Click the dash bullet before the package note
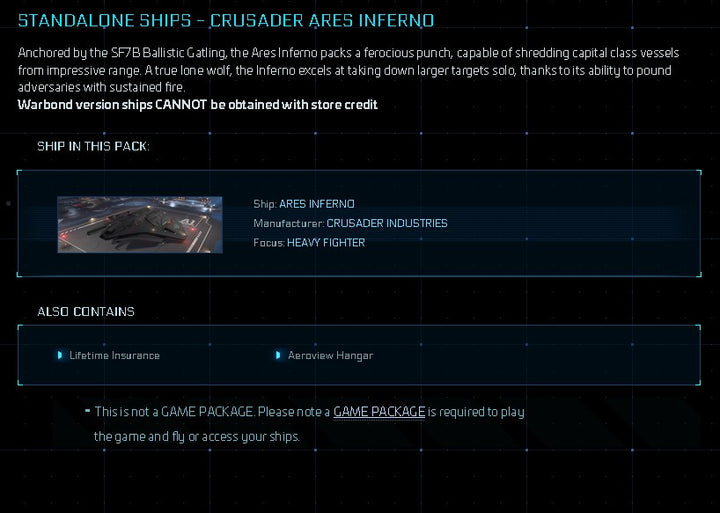The height and width of the screenshot is (513, 720). coord(87,411)
